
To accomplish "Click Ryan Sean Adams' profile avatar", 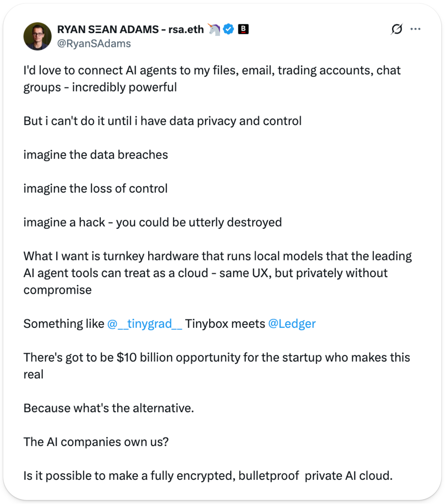I will tap(38, 36).
